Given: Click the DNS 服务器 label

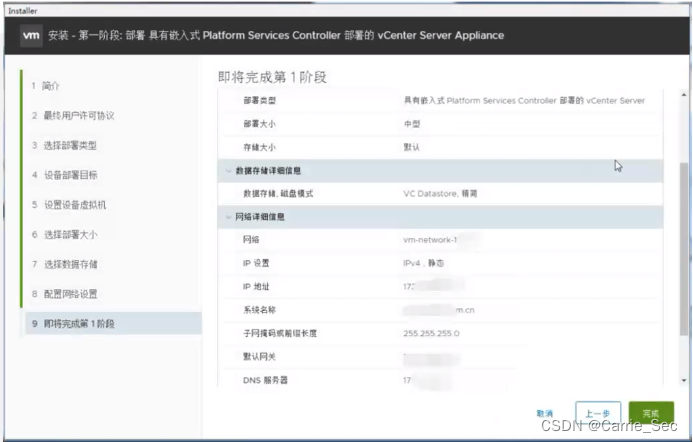Looking at the screenshot, I should tap(265, 380).
